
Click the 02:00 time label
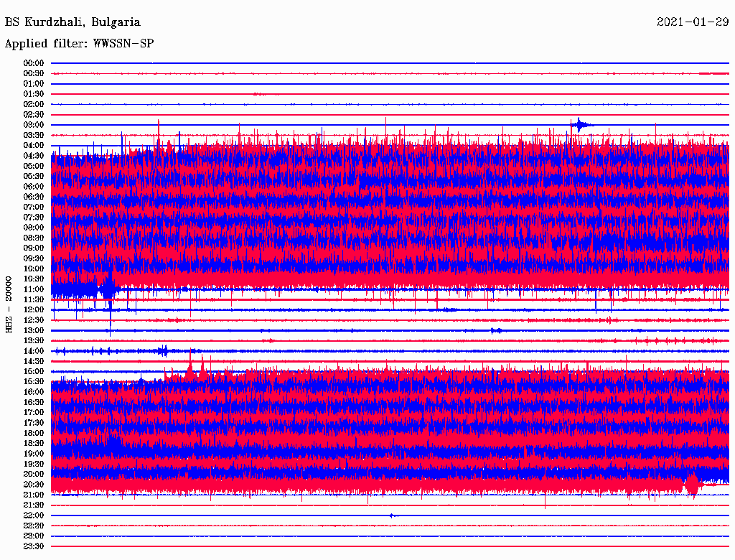(34, 104)
